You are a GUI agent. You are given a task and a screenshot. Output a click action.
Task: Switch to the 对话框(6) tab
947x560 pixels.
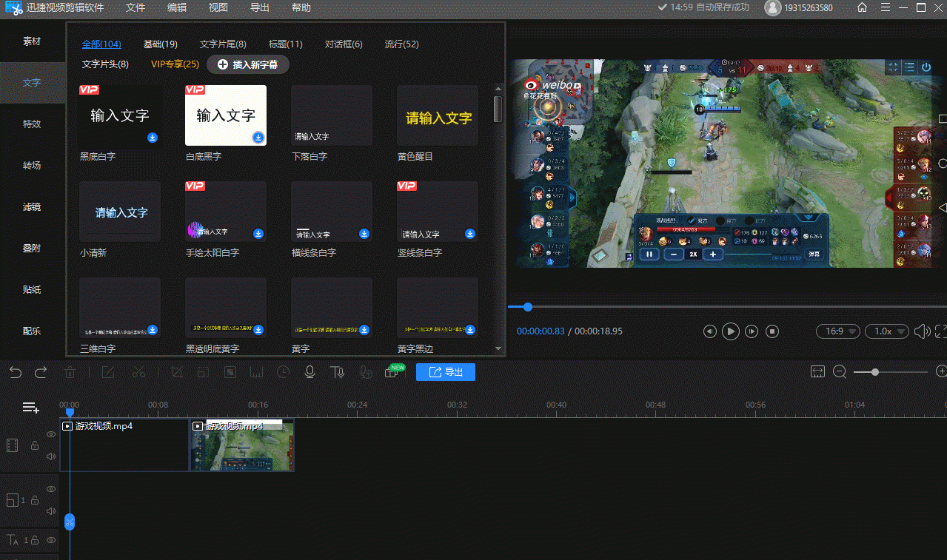[344, 44]
